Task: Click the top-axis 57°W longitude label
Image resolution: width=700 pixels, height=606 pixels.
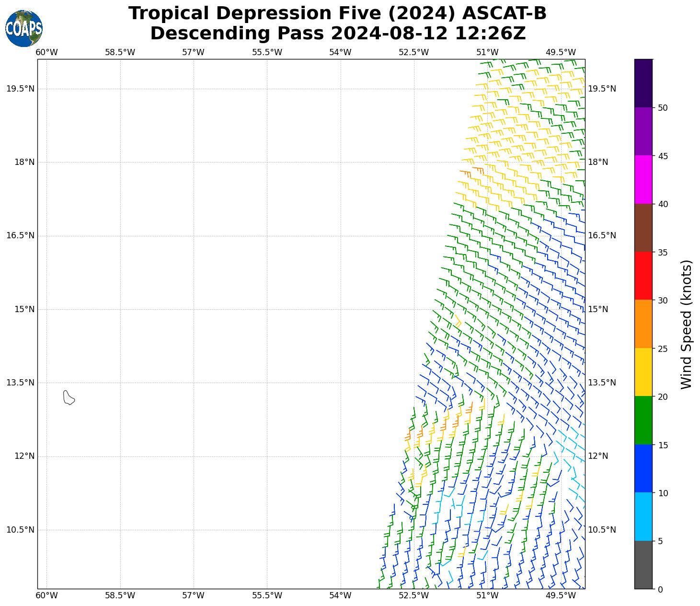Action: point(193,52)
